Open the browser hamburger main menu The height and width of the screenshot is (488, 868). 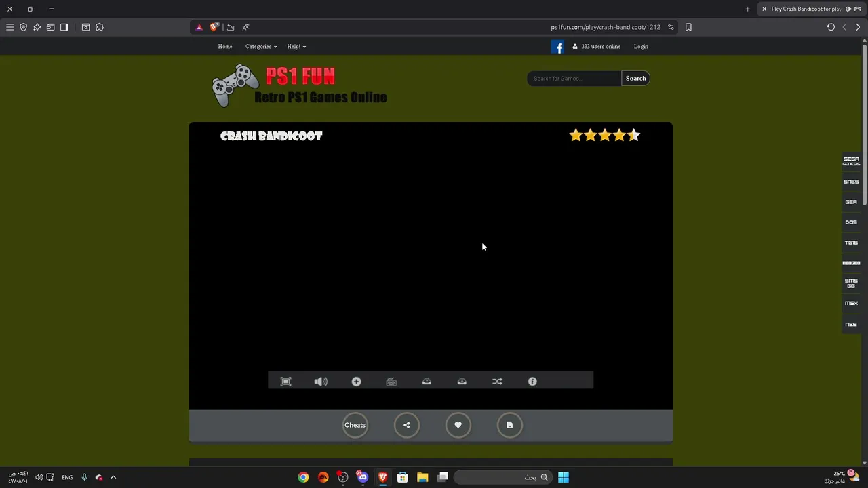coord(9,27)
